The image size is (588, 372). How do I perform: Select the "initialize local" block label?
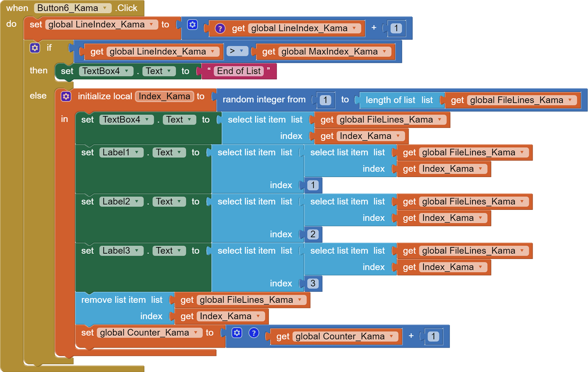click(105, 96)
